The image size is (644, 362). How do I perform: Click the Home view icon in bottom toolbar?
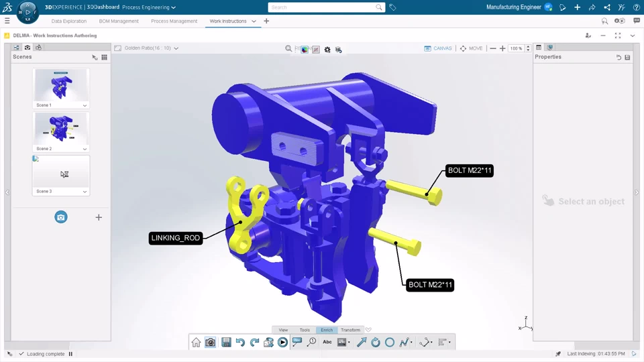pos(196,343)
